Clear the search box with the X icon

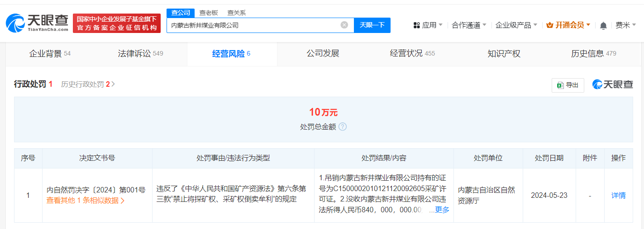coord(344,25)
